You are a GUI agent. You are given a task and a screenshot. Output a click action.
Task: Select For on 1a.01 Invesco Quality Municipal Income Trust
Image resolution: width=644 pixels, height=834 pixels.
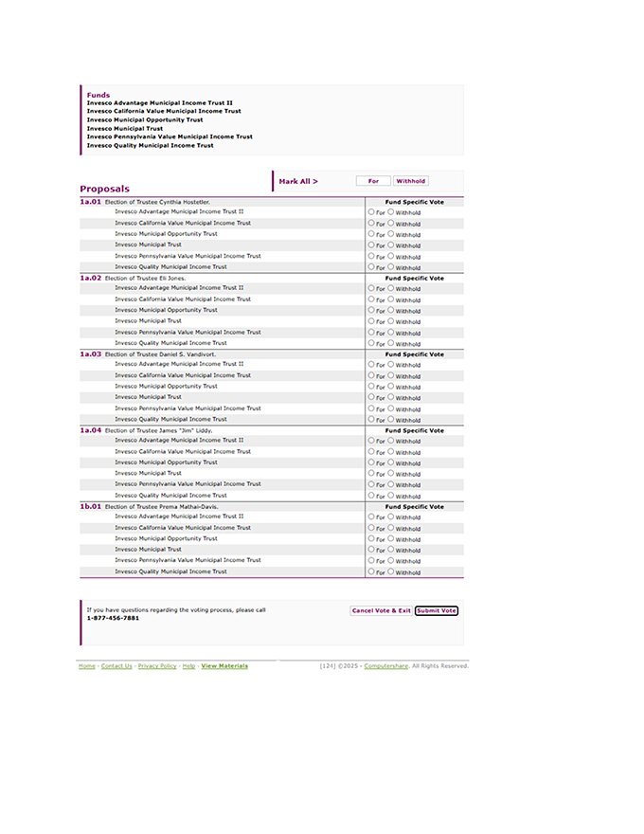[x=371, y=267]
